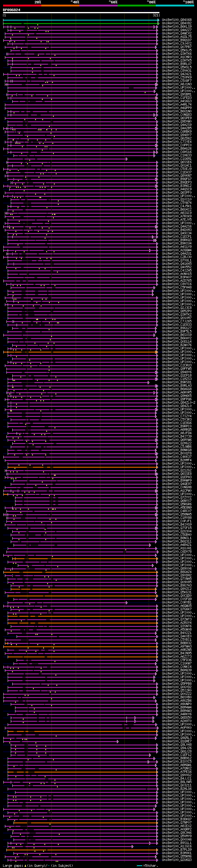Screen dimensions: 197x868
Task: Select hit UniRef100_A5E8N9
Action: click(x=176, y=507)
